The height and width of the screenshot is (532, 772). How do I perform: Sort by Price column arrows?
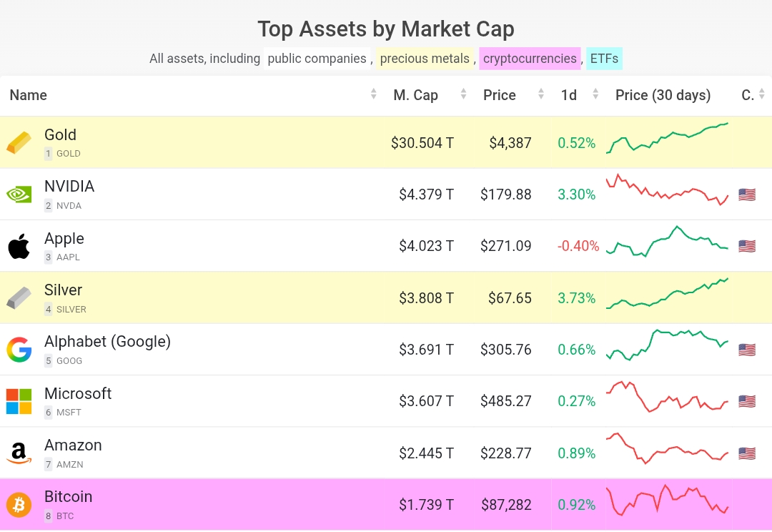pos(541,94)
